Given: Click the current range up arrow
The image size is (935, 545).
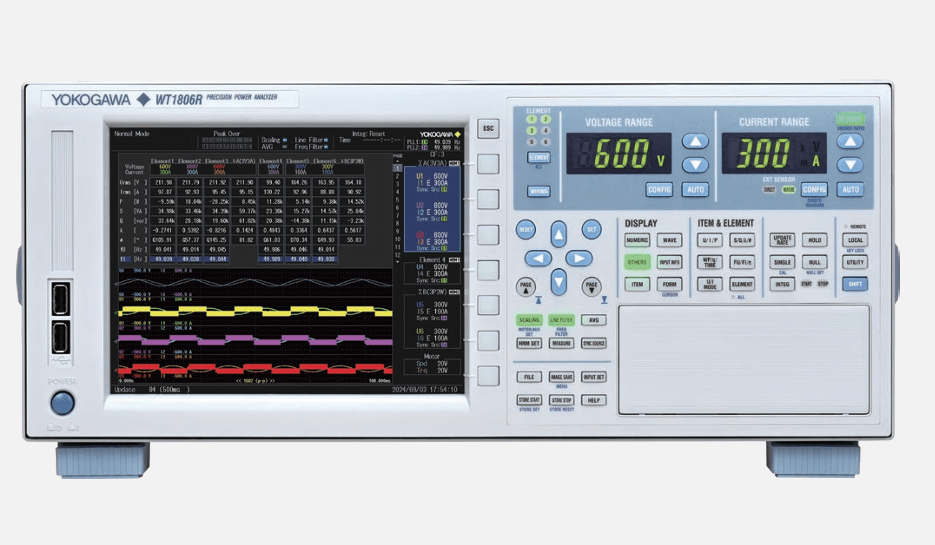Looking at the screenshot, I should coord(850,141).
